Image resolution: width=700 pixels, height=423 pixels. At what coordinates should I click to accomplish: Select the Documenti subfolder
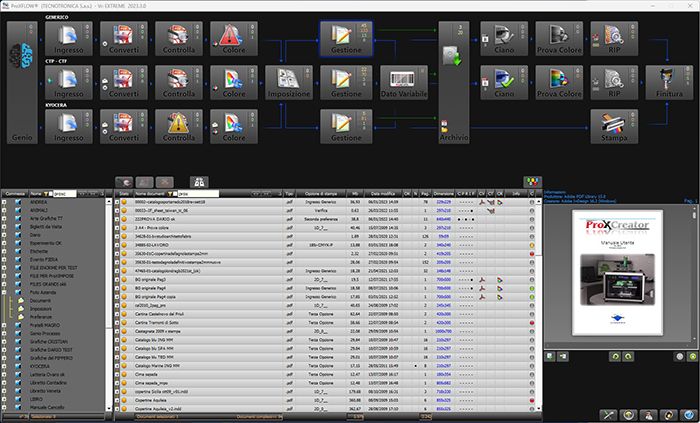(40, 301)
